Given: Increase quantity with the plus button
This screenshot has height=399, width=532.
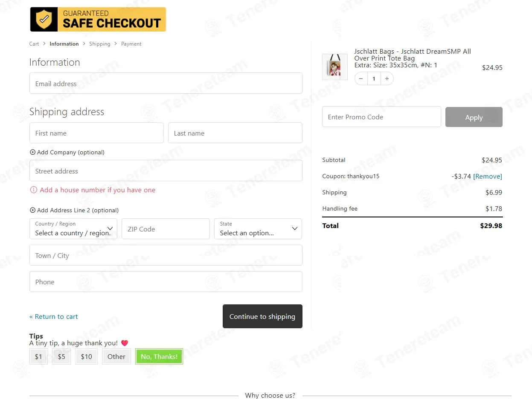Looking at the screenshot, I should (387, 78).
